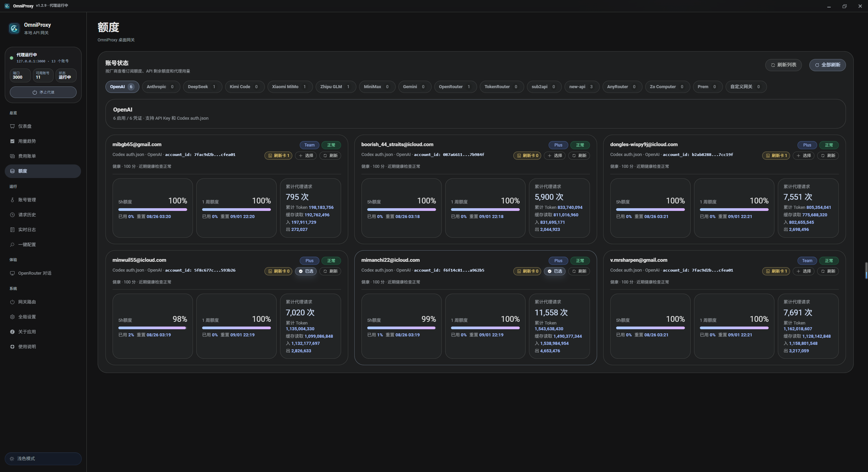
Task: Click the 全部刷新 refresh all button
Action: [x=827, y=65]
